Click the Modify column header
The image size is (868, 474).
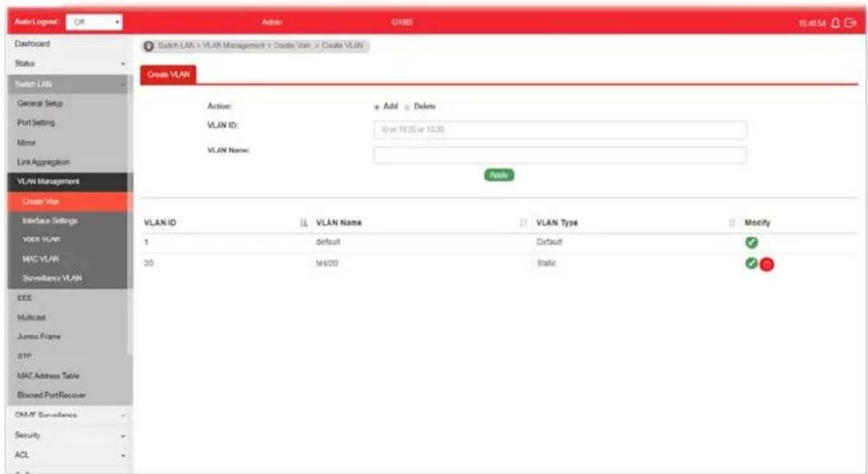[757, 223]
